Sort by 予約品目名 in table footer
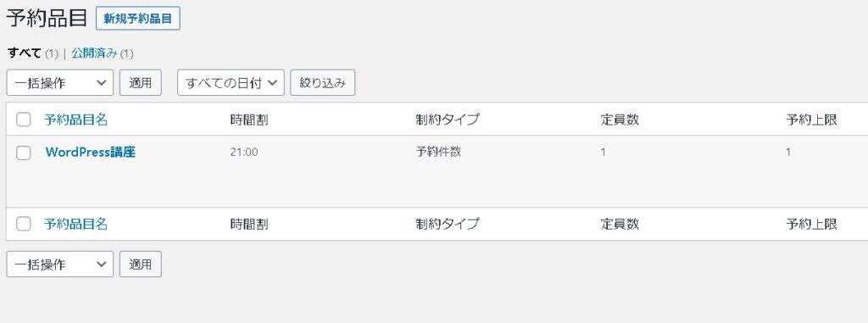Viewport: 868px width, 323px height. pyautogui.click(x=75, y=224)
